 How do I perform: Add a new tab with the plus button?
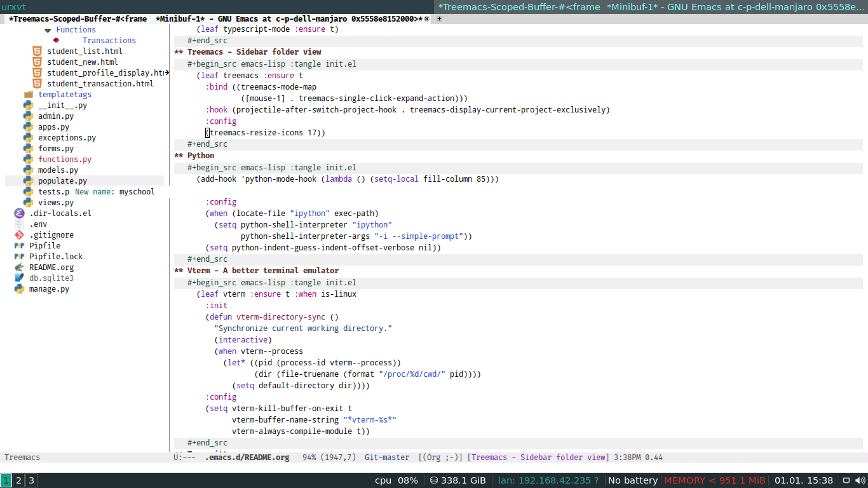439,19
